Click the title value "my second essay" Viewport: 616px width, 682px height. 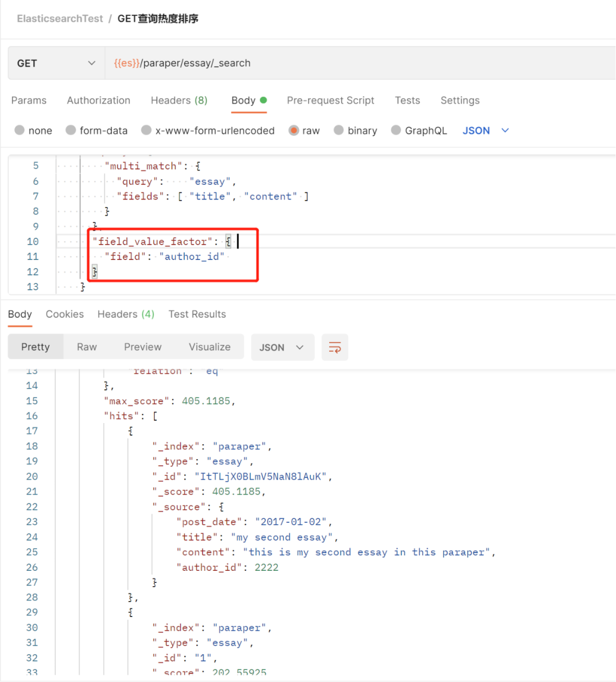282,537
